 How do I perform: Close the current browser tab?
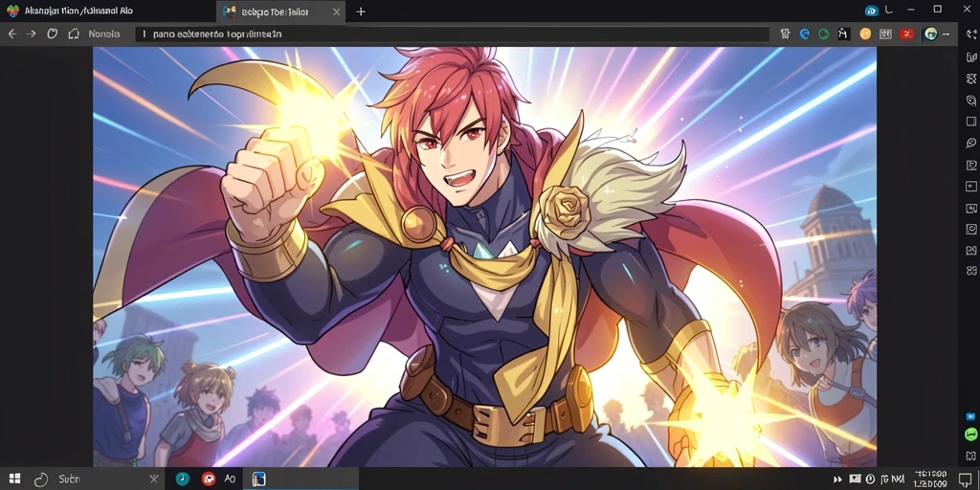pyautogui.click(x=337, y=11)
